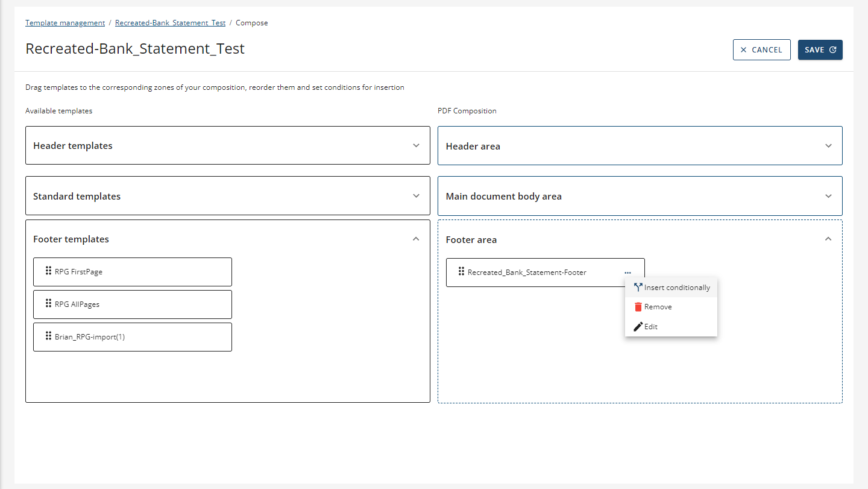Open Template management breadcrumb link
The width and height of the screenshot is (868, 489).
(x=65, y=23)
